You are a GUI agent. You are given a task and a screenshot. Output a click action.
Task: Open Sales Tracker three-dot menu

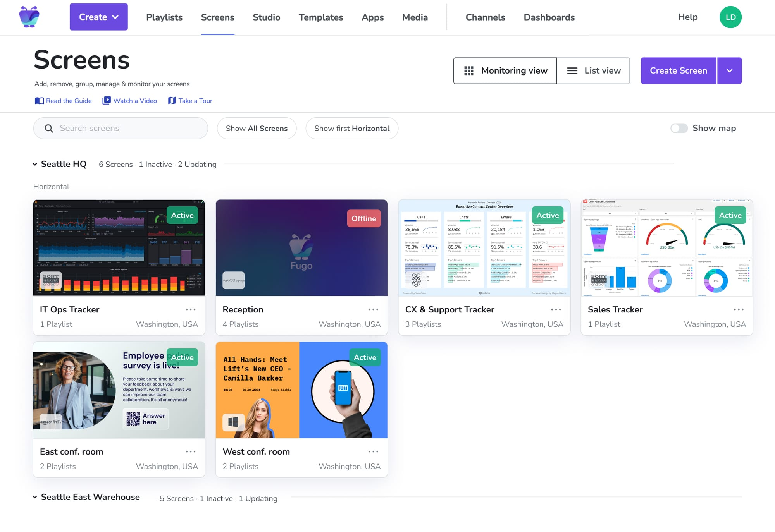738,309
